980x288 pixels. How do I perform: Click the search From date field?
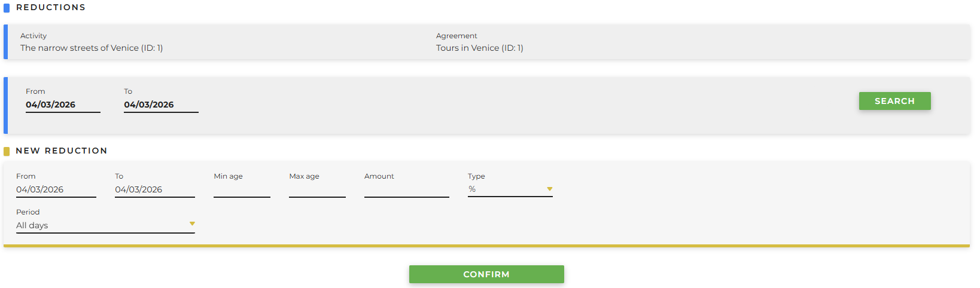point(62,105)
